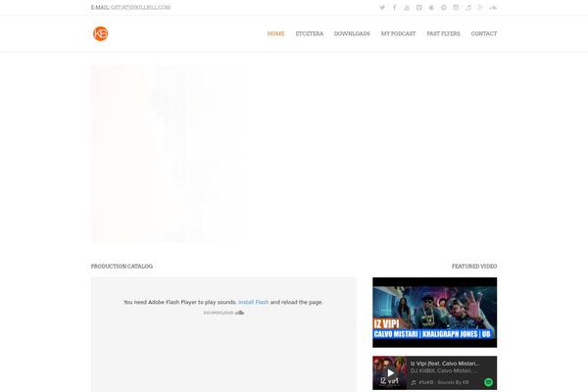
Task: Click the DJ KillBill artist line in the player
Action: point(444,370)
